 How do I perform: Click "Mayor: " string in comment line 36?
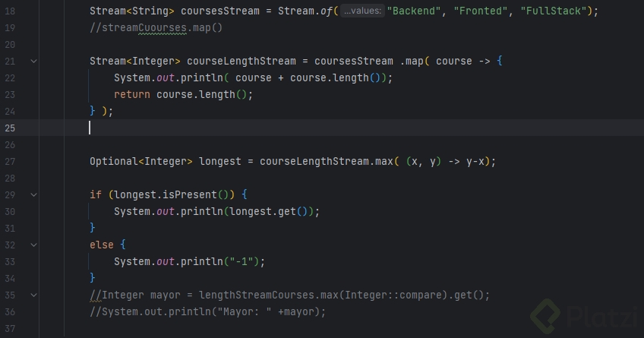(245, 311)
